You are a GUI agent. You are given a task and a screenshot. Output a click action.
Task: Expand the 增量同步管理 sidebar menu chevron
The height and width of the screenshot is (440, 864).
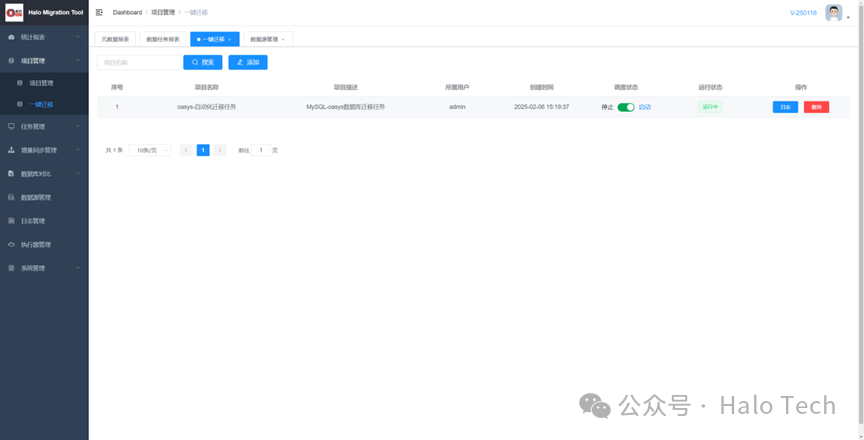pos(78,150)
